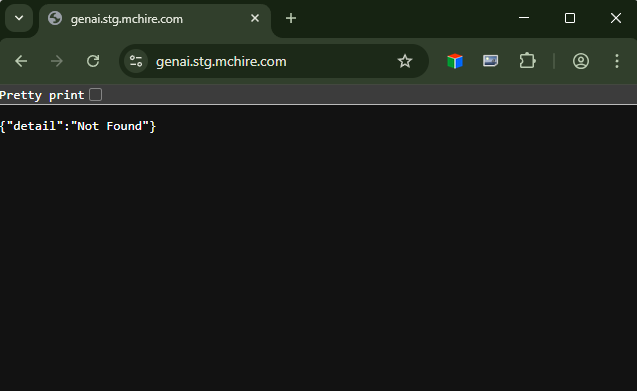Bookmark this page with the star
The height and width of the screenshot is (391, 637).
pos(405,61)
